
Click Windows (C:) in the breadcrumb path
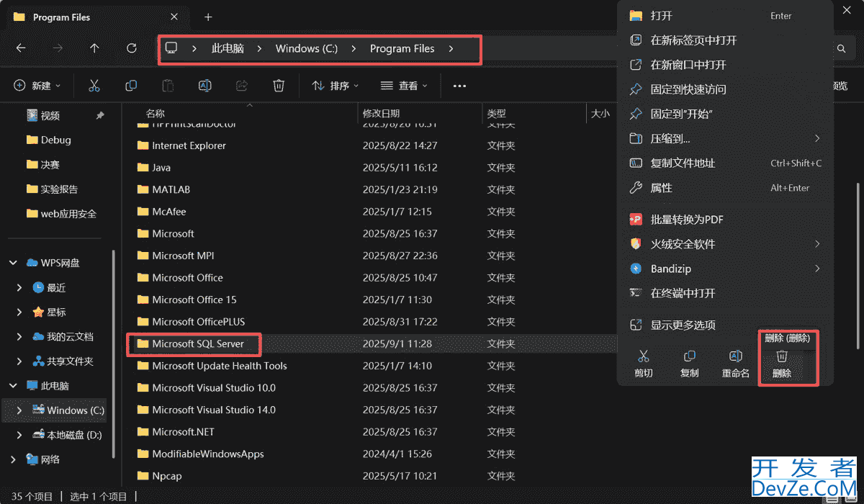[306, 48]
